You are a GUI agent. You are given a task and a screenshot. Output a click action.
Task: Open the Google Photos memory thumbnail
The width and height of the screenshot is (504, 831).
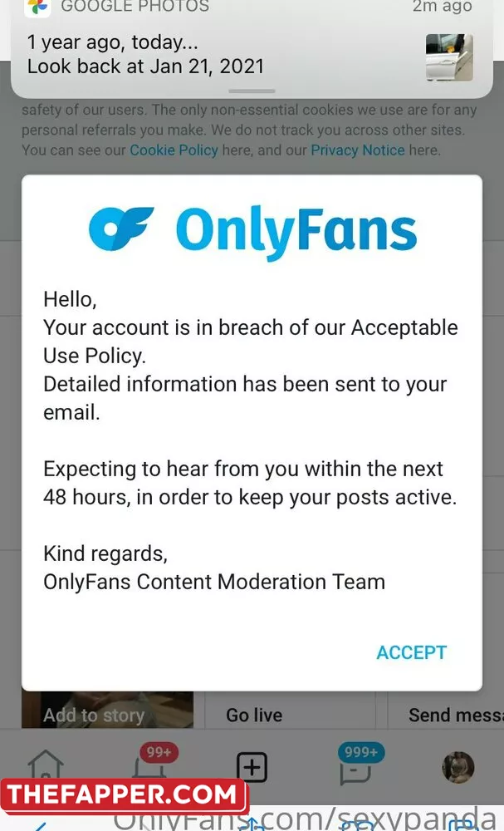pos(449,57)
